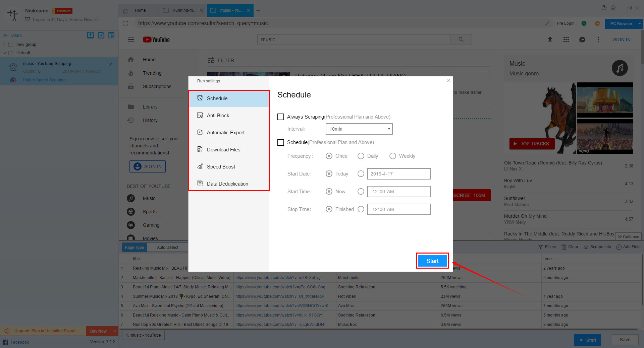Screen dimensions: 644x348
Task: Select the Weekly frequency option
Action: pyautogui.click(x=393, y=156)
